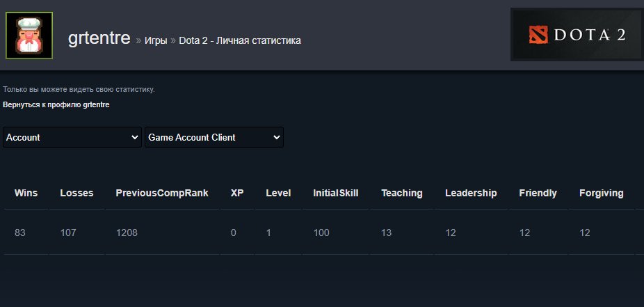The width and height of the screenshot is (644, 307).
Task: Click the Forgiving column header
Action: (x=602, y=193)
